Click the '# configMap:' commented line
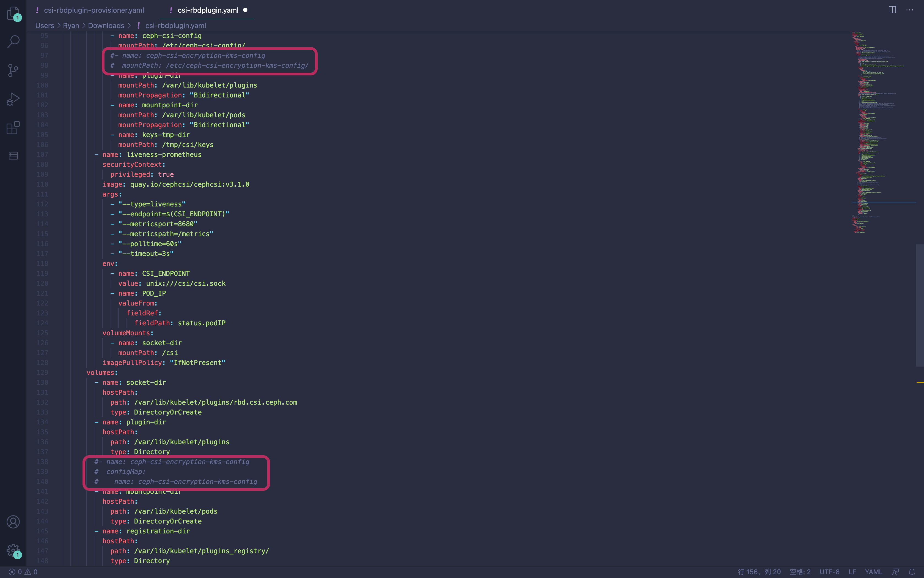 click(x=120, y=472)
